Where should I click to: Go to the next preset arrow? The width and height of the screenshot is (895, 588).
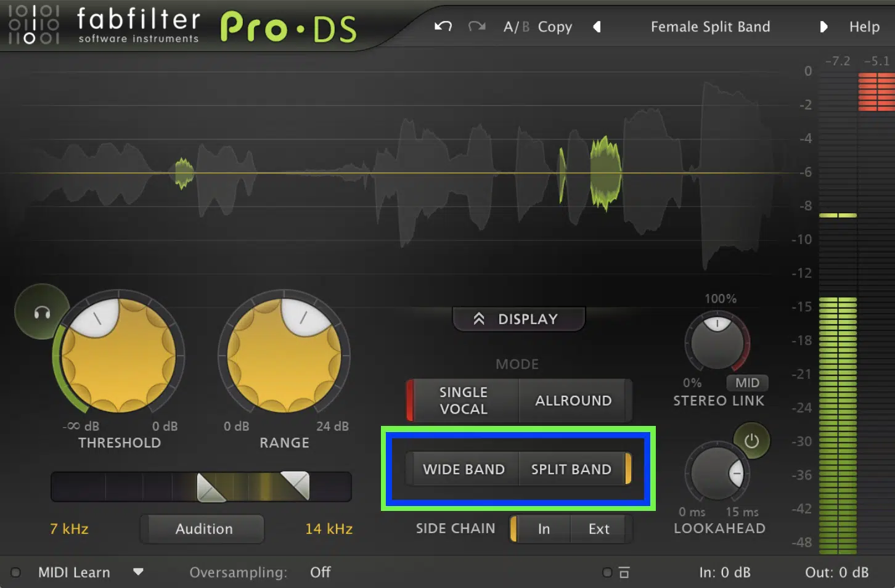(823, 27)
